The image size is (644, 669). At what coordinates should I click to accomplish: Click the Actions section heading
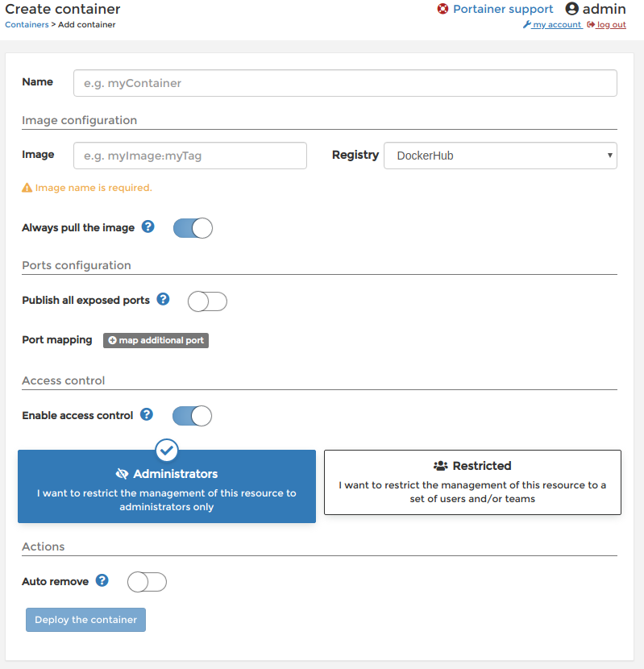coord(43,546)
